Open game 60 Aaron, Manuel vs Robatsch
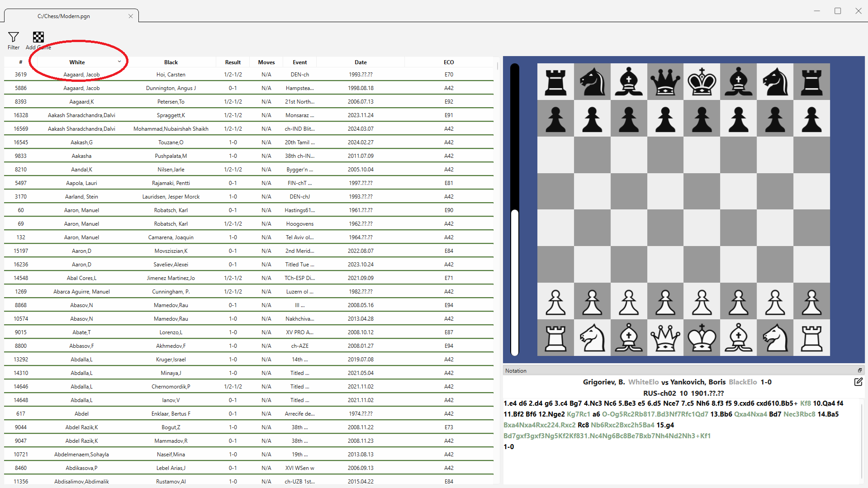Viewport: 868px width, 488px height. click(x=249, y=210)
